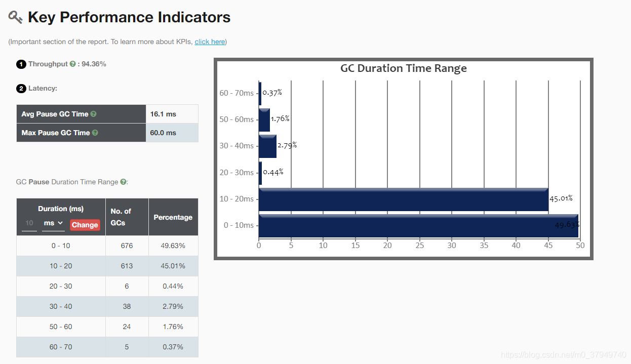Focus the duration value input showing 10
The image size is (631, 364).
[29, 223]
